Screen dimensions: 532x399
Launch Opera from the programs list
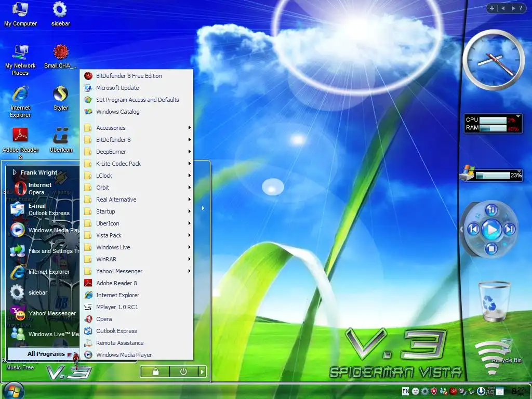coord(138,320)
